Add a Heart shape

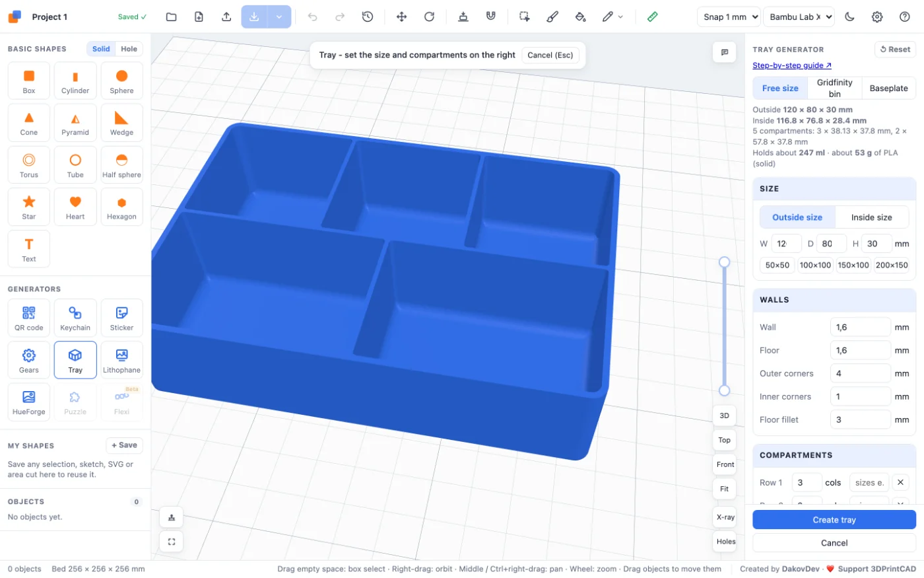pos(75,207)
